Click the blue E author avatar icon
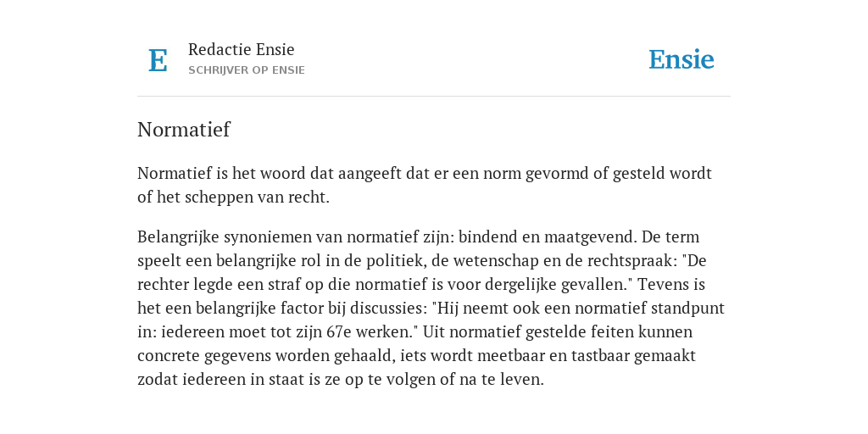 pyautogui.click(x=158, y=60)
